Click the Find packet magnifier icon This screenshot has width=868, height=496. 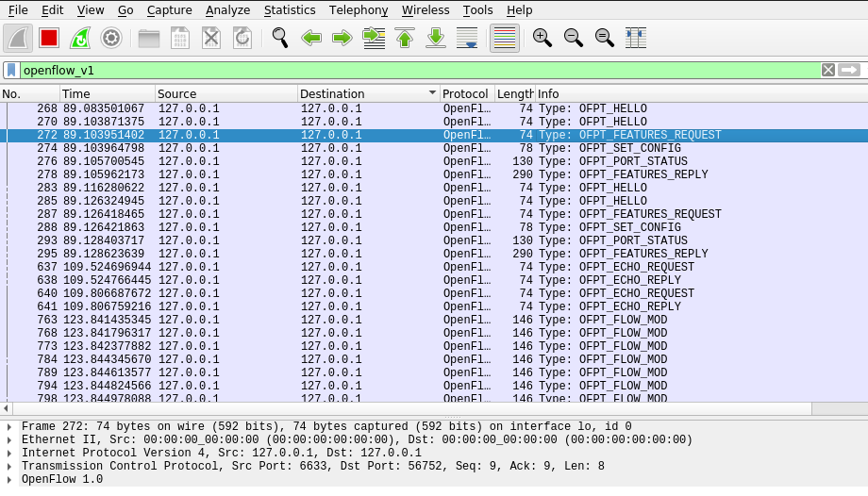tap(280, 38)
